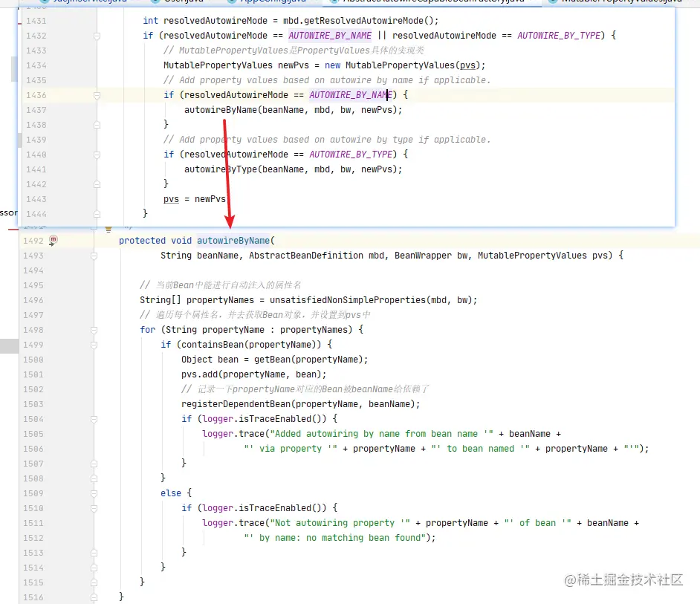
Task: Toggle the fold end marker on line 1442
Action: coord(97,184)
